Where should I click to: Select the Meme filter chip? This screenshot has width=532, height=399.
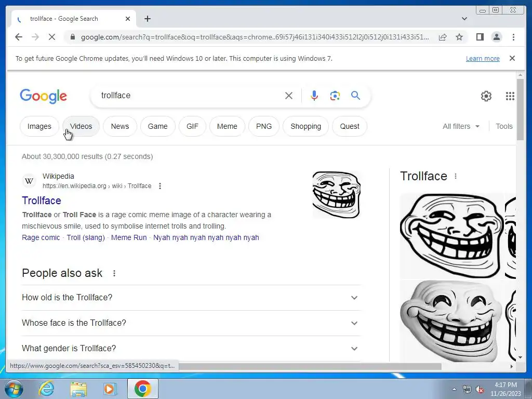(x=227, y=126)
